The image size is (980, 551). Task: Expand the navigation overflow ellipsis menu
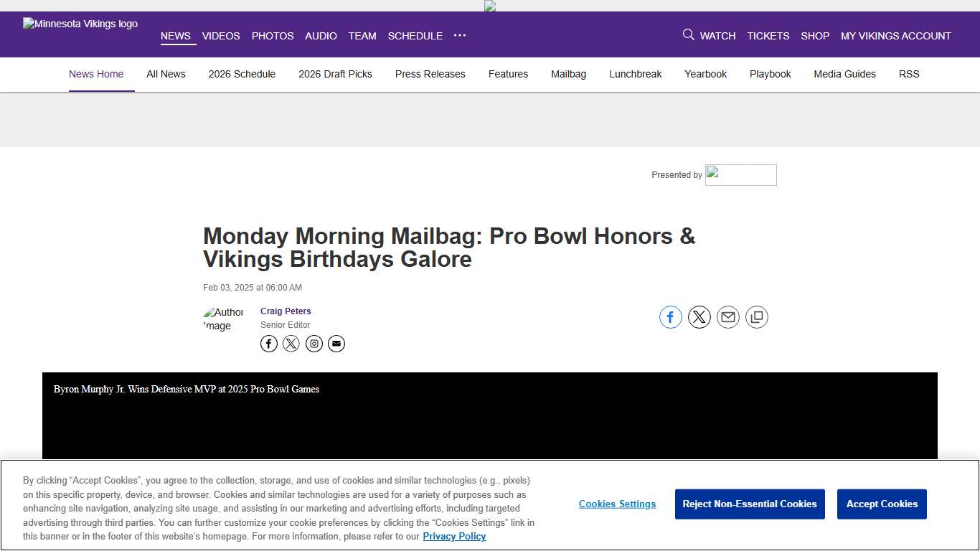coord(460,35)
